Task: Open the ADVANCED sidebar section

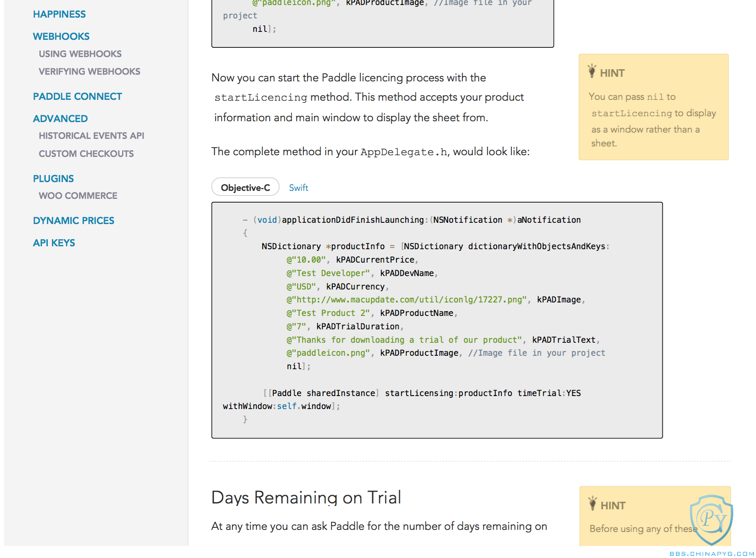Action: (60, 119)
